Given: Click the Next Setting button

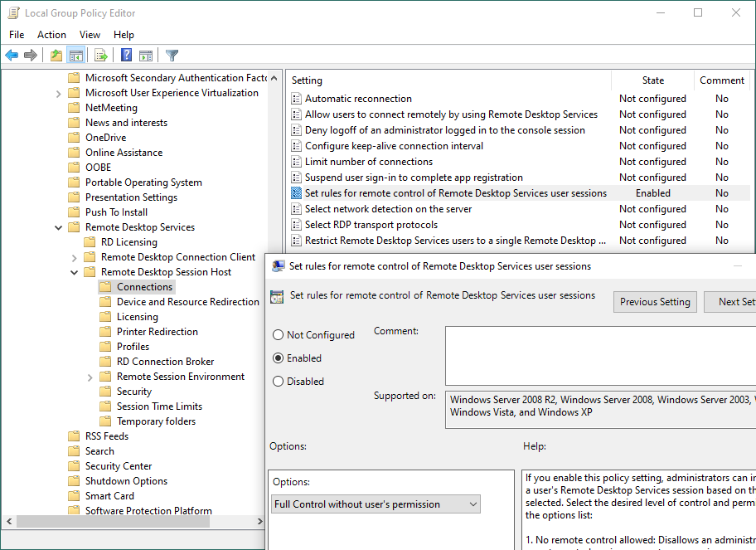Looking at the screenshot, I should (730, 302).
